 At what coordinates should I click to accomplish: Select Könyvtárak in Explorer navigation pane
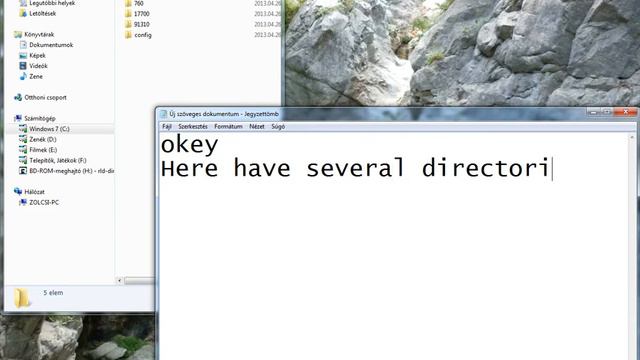click(39, 35)
